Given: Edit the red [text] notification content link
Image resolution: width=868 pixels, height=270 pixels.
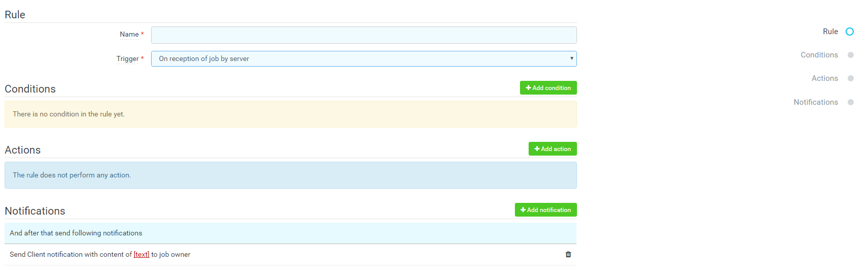Looking at the screenshot, I should 141,255.
